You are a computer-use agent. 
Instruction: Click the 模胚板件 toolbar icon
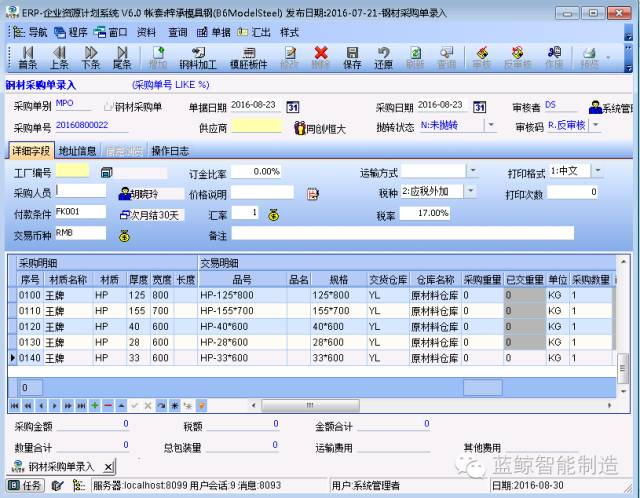pyautogui.click(x=249, y=58)
